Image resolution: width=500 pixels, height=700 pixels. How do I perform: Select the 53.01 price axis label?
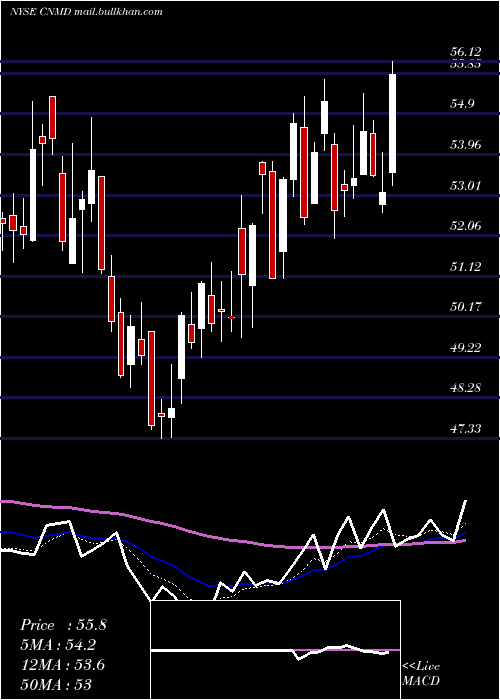(466, 185)
